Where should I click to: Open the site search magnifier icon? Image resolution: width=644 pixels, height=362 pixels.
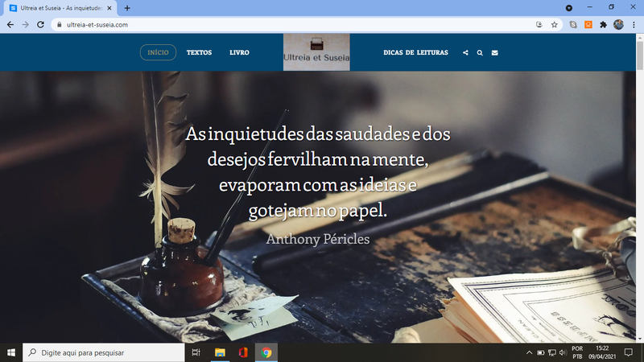(x=480, y=53)
